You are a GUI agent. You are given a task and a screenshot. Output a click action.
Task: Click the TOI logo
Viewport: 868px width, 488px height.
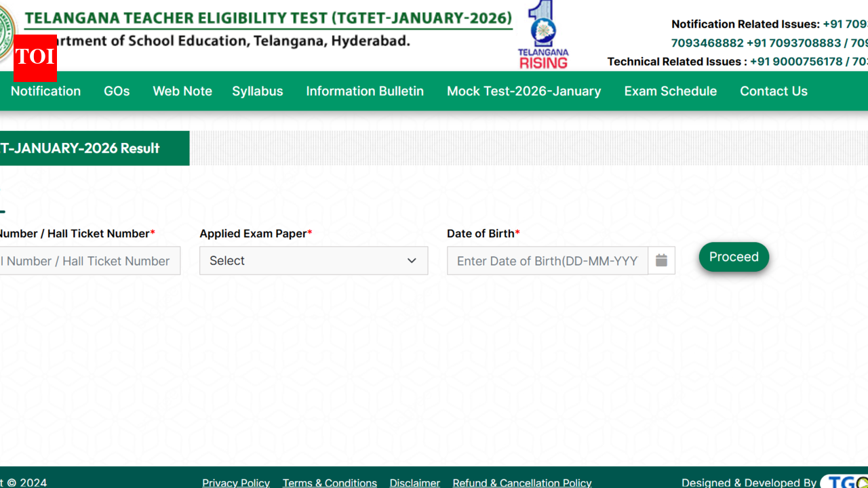tap(34, 59)
